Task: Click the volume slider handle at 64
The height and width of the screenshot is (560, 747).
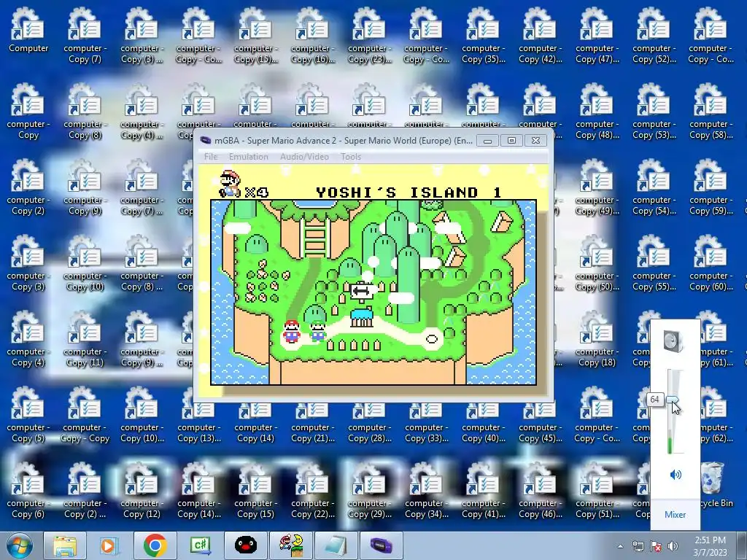Action: coord(673,400)
